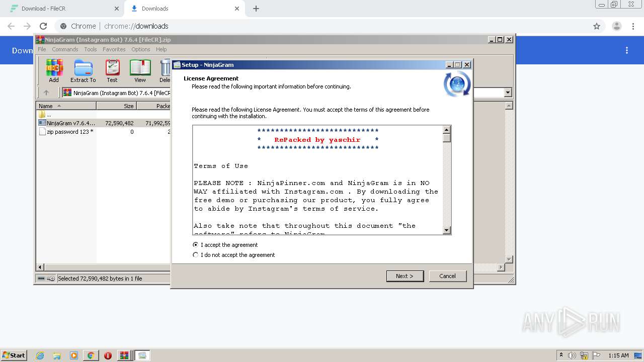Click the Add archive icon in WinRAR
Viewport: 644px width, 362px height.
54,70
